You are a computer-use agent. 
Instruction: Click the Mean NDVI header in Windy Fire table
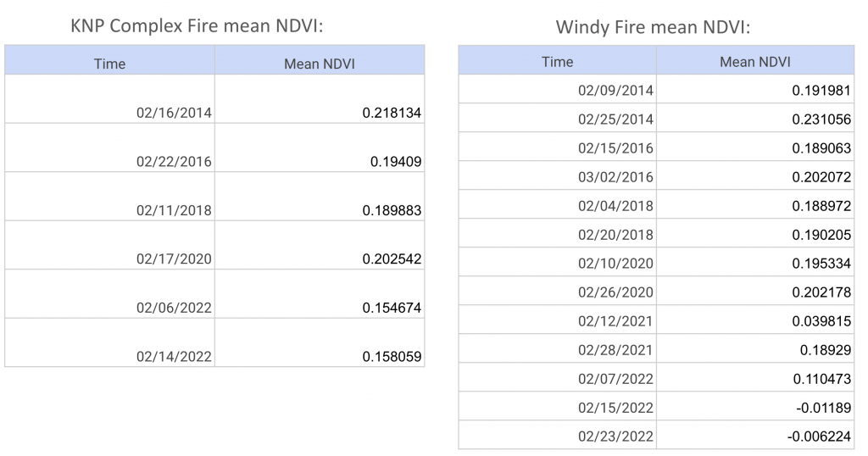coord(754,62)
